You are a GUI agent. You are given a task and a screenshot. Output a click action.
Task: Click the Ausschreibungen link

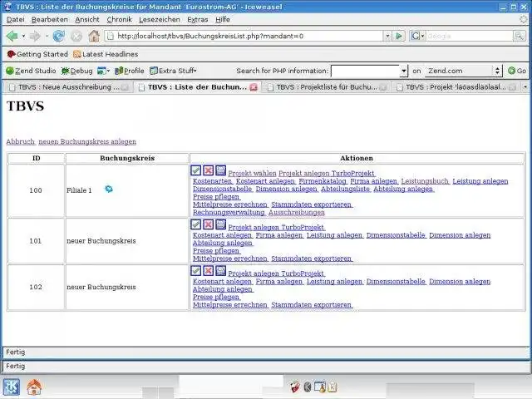(297, 212)
